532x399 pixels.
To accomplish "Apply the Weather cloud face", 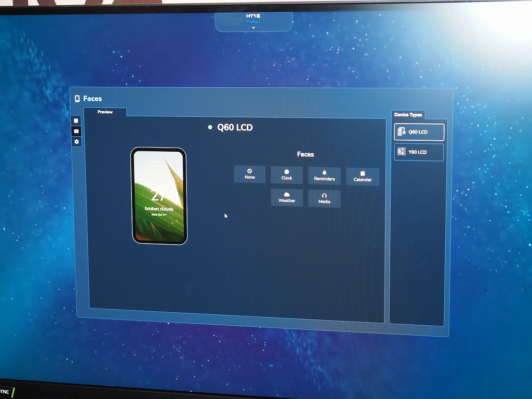I will pyautogui.click(x=287, y=197).
